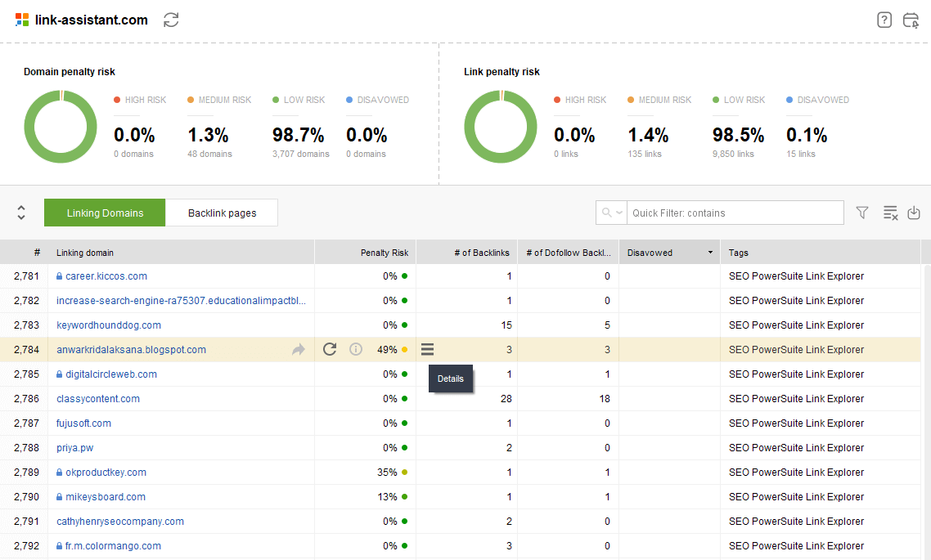The image size is (931, 560).
Task: Click the export download icon
Action: (914, 213)
